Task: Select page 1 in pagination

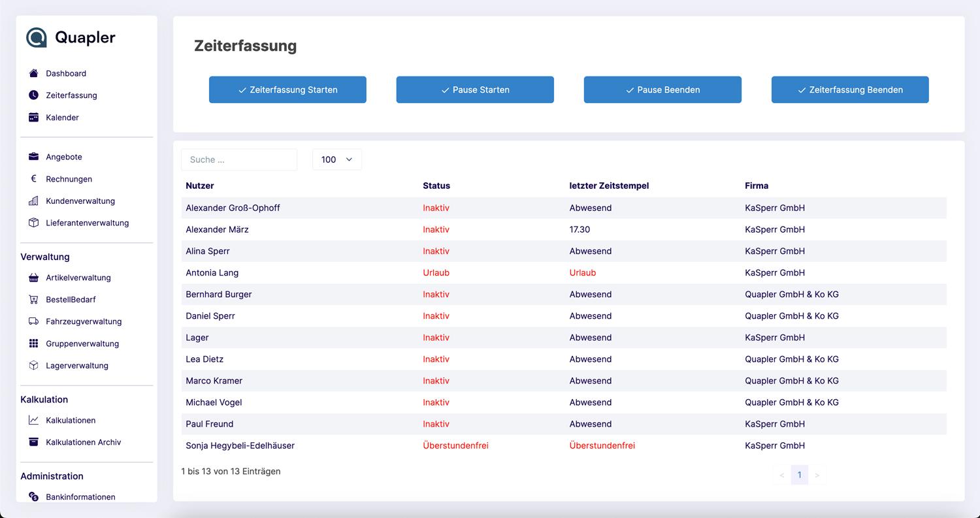Action: click(x=800, y=475)
